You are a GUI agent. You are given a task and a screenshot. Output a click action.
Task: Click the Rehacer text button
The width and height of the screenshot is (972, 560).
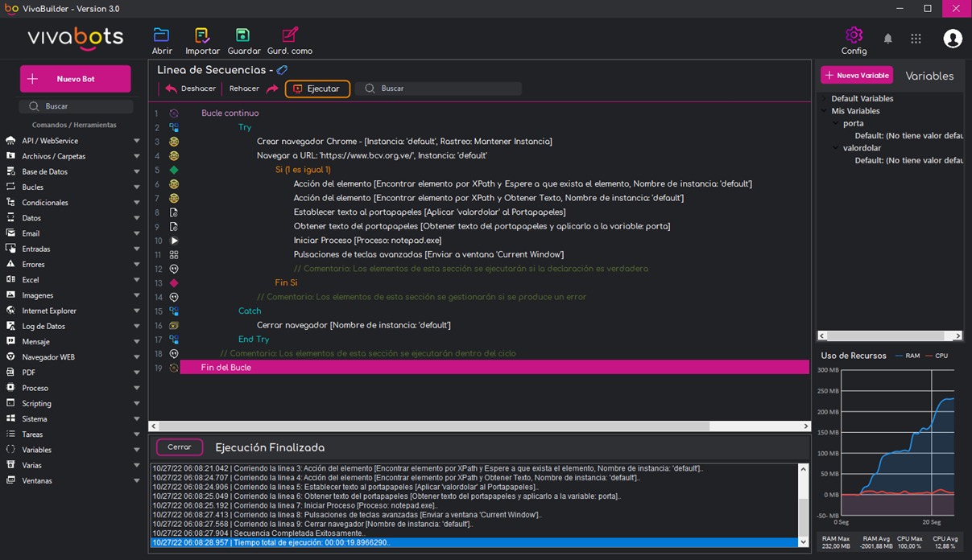244,89
